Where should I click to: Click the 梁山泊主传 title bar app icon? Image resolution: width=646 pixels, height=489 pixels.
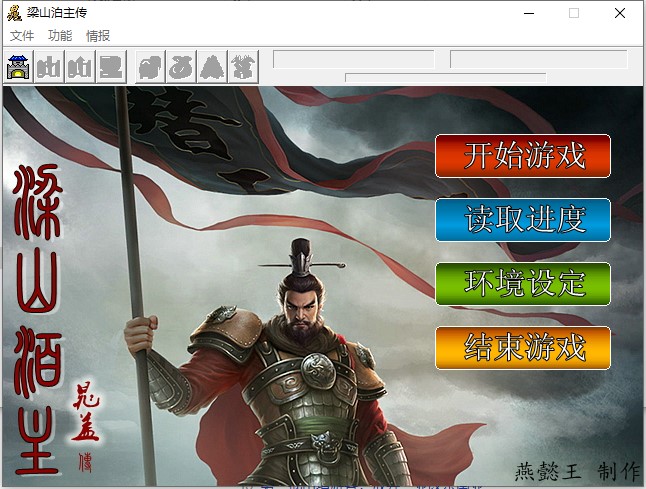[14, 13]
